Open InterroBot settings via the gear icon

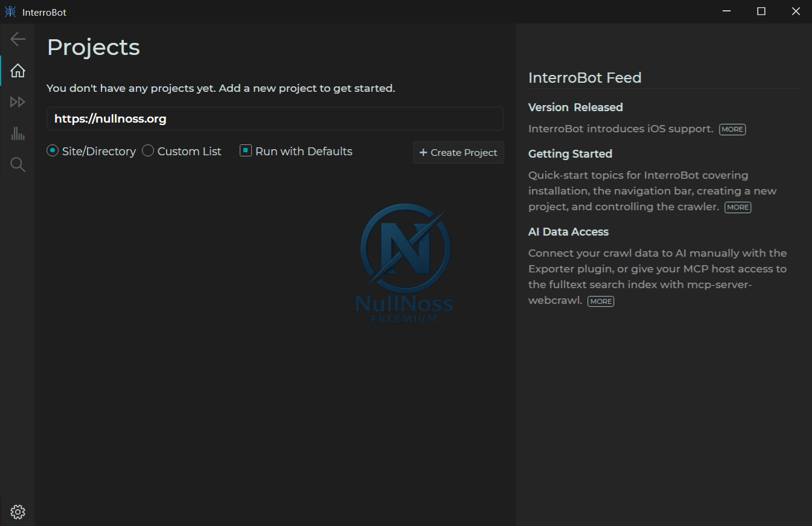[x=18, y=512]
